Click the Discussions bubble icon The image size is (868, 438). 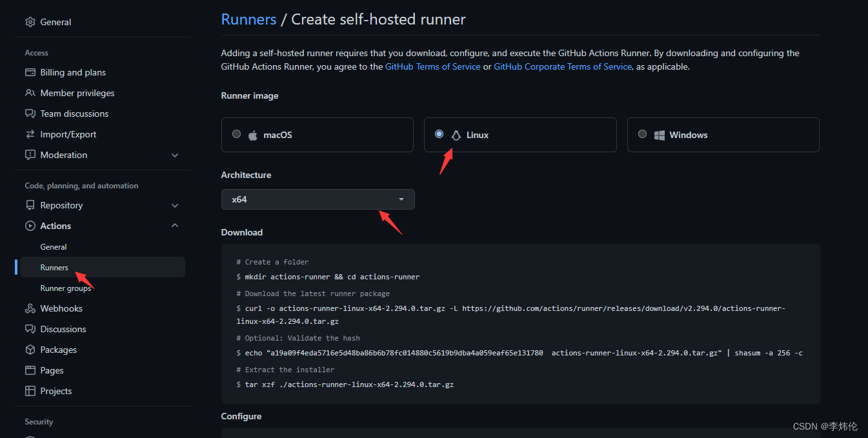[x=30, y=329]
